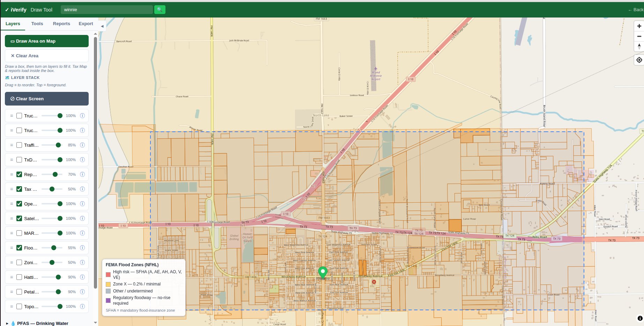Zoom in with the map plus button

[639, 26]
